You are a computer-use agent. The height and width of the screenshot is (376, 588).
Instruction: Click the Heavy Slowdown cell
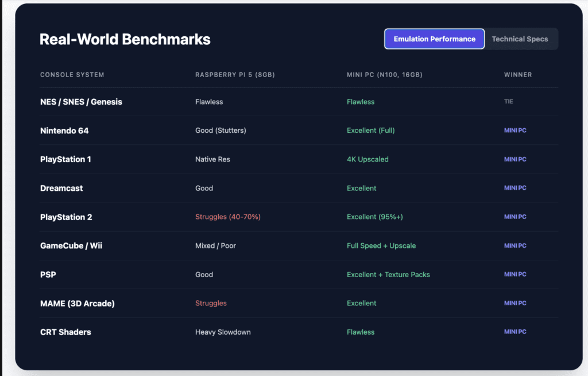(223, 332)
